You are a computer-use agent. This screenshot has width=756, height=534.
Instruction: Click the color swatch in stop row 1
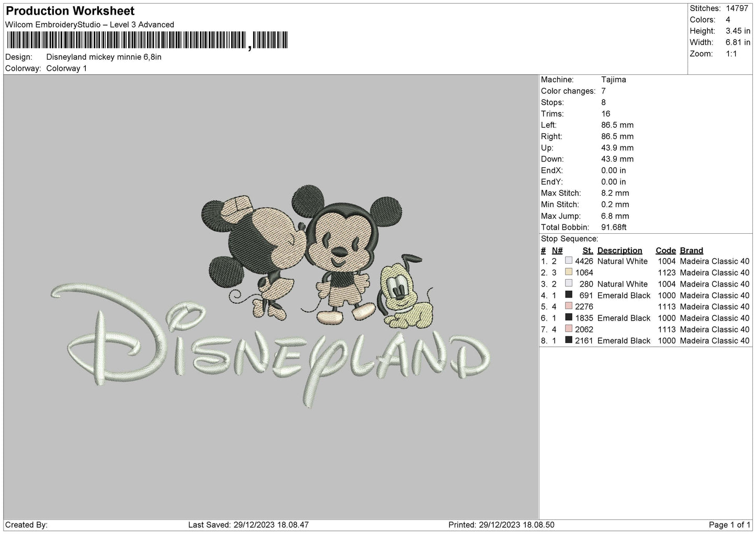click(569, 260)
